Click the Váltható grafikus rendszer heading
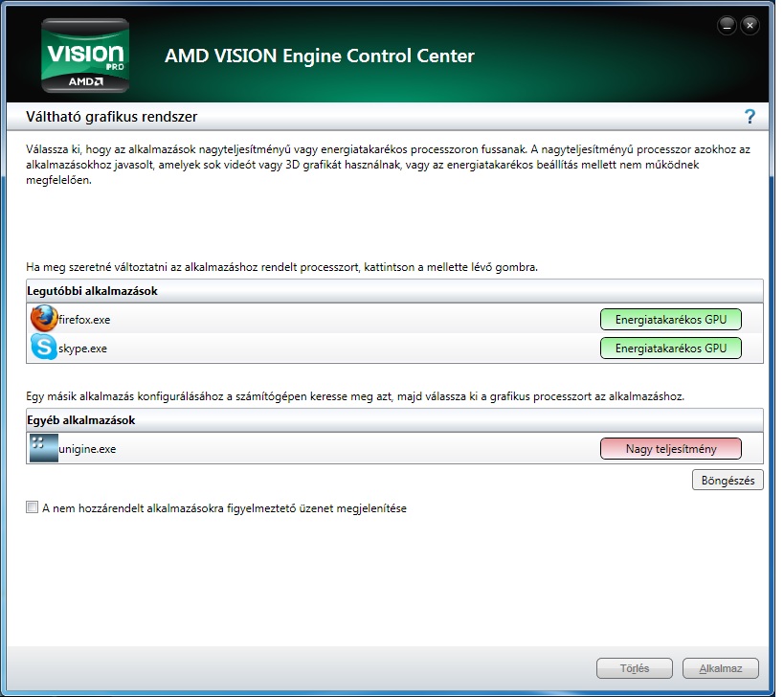This screenshot has width=784, height=697. [x=111, y=117]
